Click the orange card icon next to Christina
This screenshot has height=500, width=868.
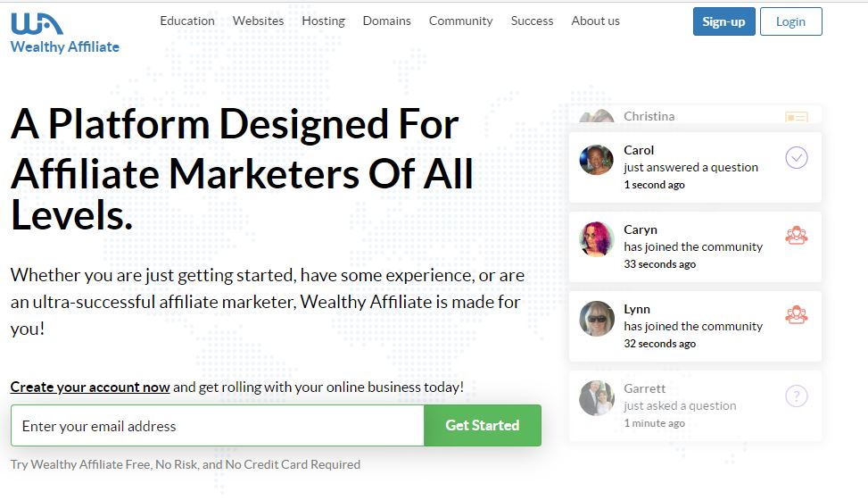(796, 117)
